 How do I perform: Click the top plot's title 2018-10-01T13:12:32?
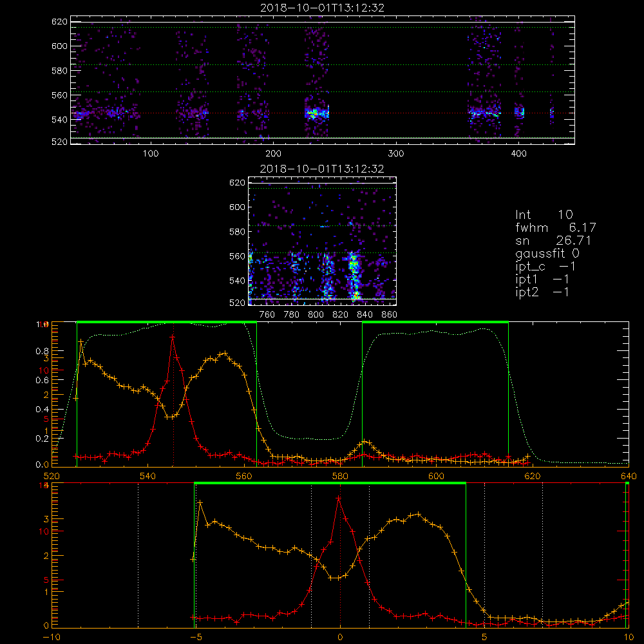pyautogui.click(x=323, y=8)
